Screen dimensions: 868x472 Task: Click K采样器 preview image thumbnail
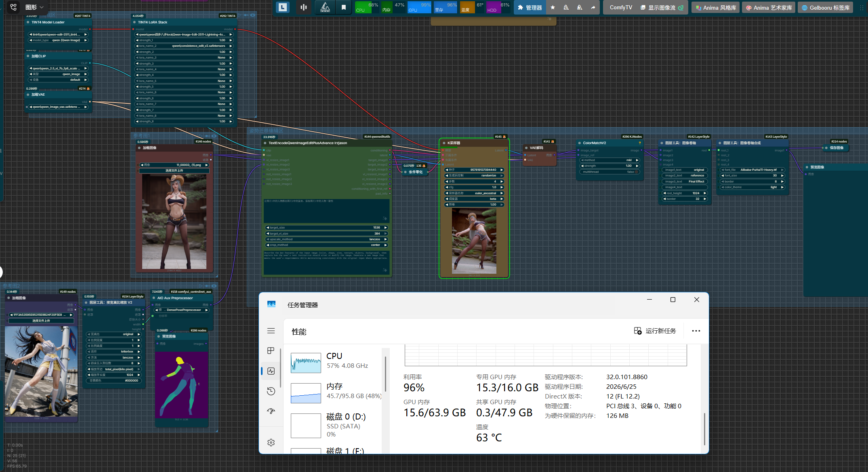[x=474, y=241]
